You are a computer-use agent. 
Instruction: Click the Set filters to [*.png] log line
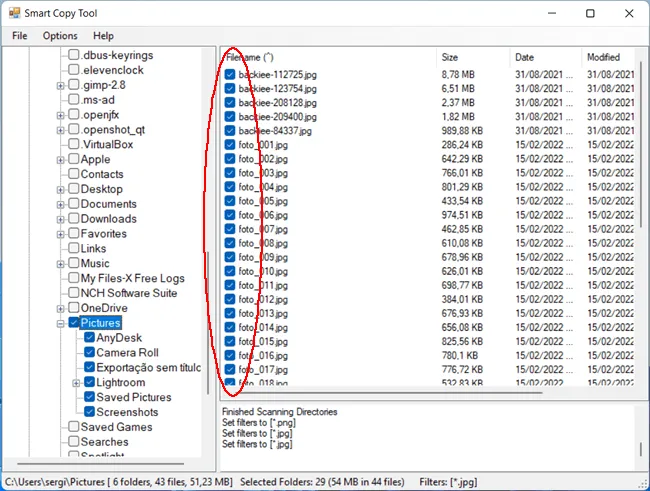coord(259,423)
